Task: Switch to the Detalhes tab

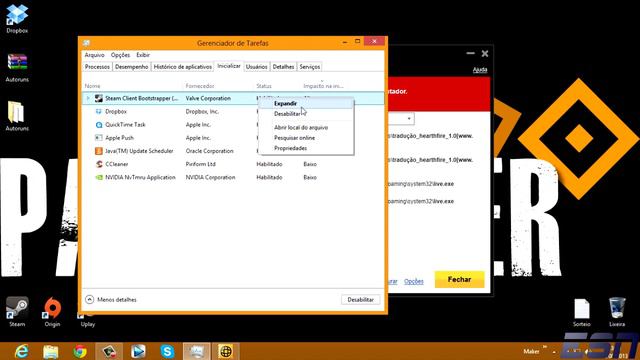Action: [x=283, y=67]
